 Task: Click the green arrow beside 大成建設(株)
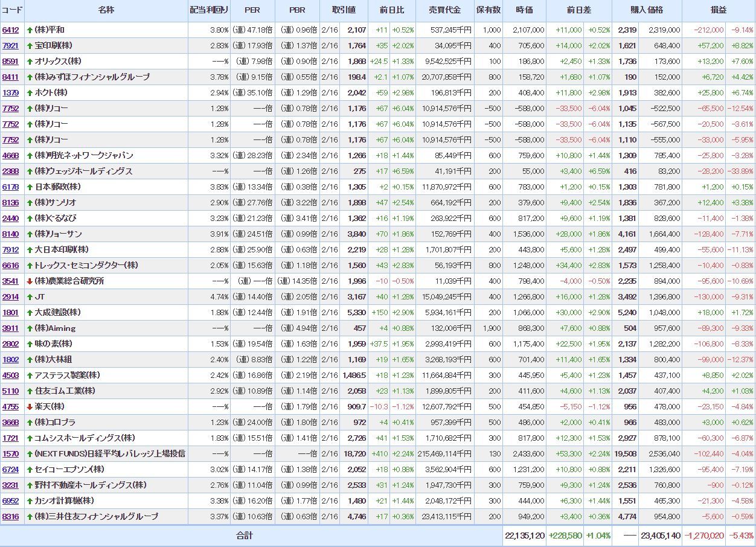coord(30,312)
